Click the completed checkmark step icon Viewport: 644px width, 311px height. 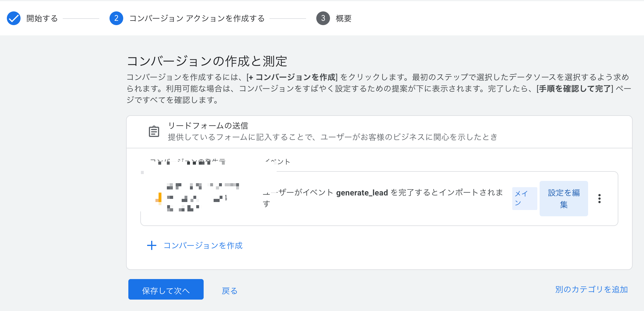tap(14, 18)
